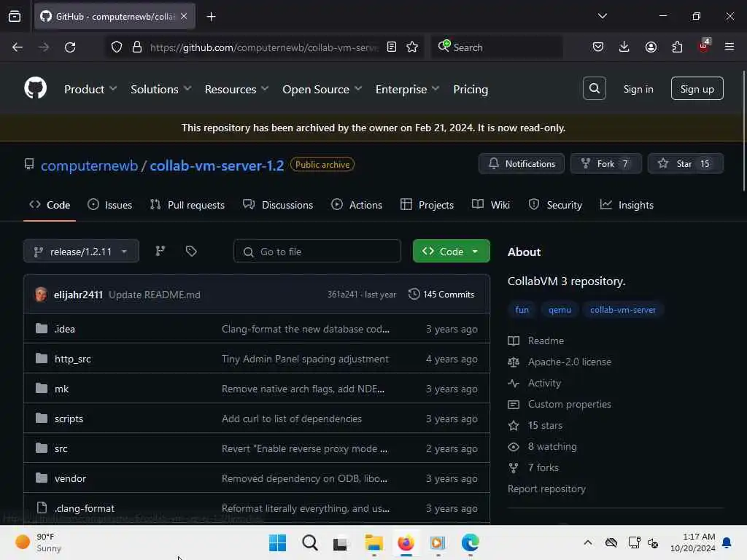
Task: Open the Readme link in About
Action: click(x=546, y=341)
